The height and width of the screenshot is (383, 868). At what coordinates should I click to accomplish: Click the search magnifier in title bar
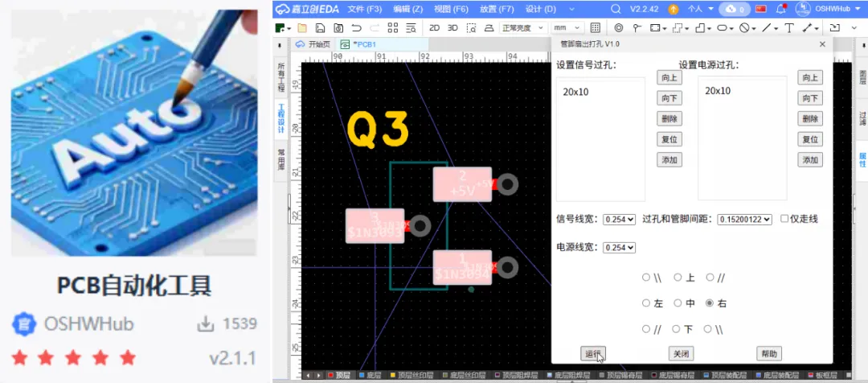pyautogui.click(x=616, y=9)
